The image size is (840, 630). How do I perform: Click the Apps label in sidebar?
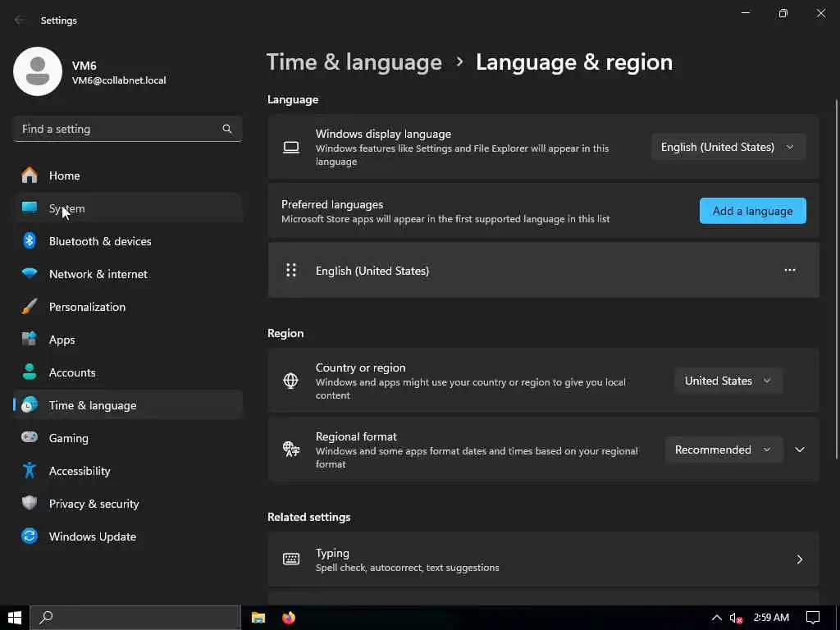[x=62, y=340]
